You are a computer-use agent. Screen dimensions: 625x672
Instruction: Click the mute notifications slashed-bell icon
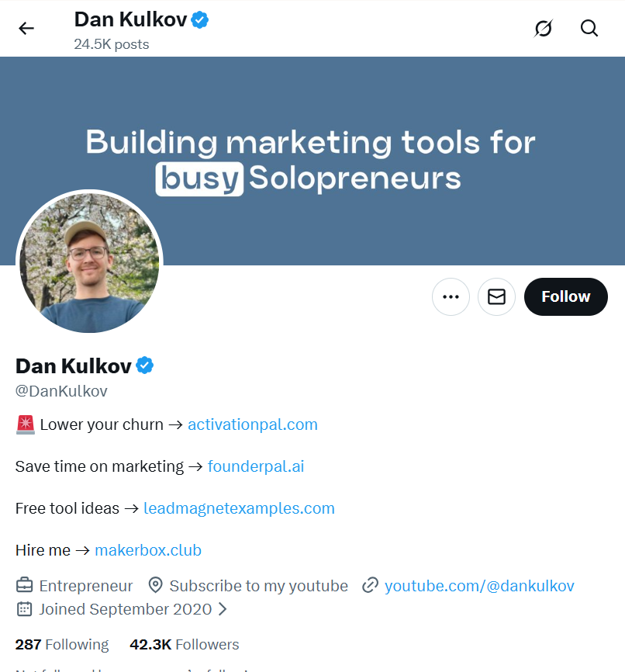point(543,28)
